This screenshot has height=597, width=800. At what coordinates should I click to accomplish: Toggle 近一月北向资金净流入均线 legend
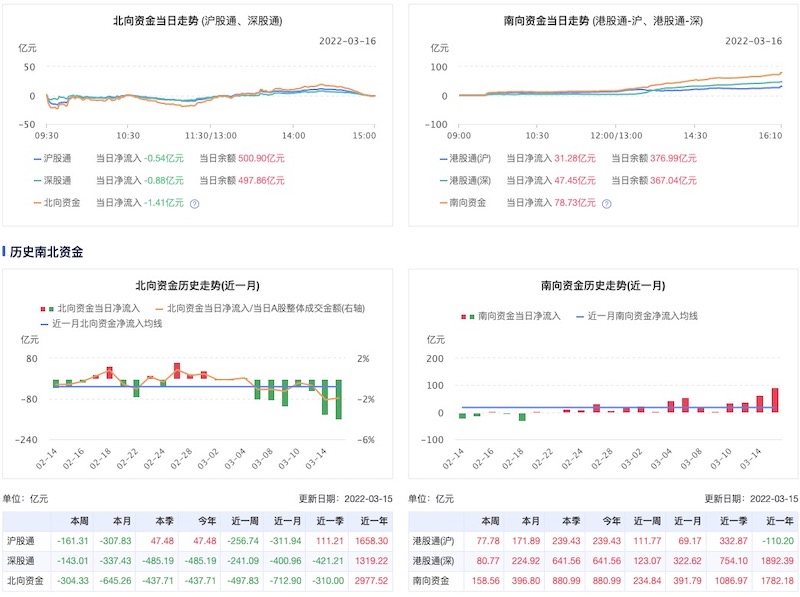click(x=102, y=324)
